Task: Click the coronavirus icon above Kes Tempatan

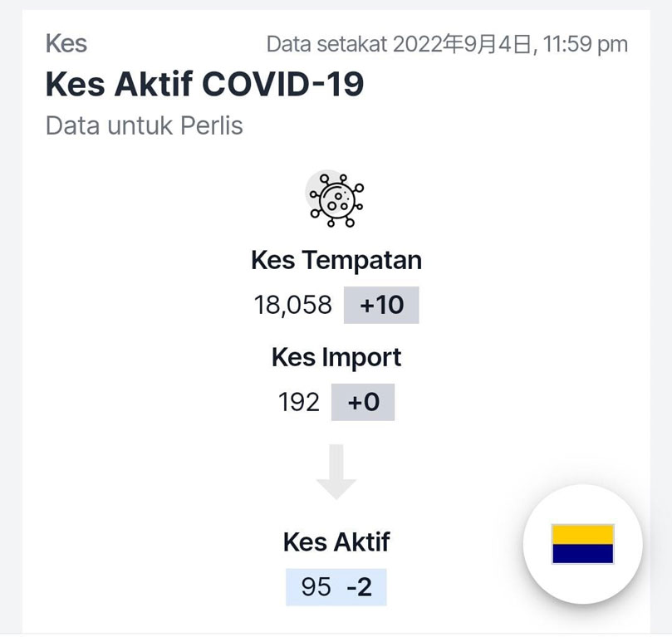Action: (336, 199)
